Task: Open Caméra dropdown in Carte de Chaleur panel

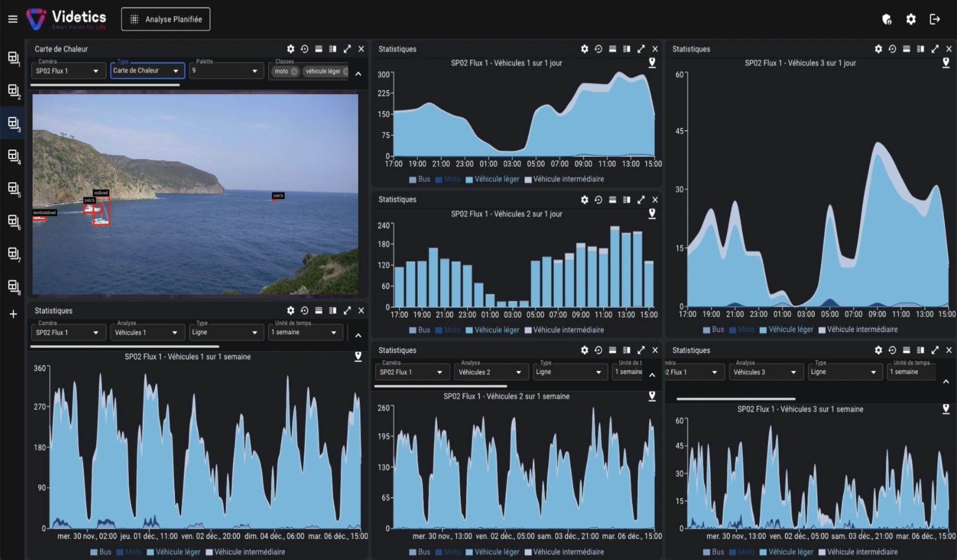Action: coord(68,71)
